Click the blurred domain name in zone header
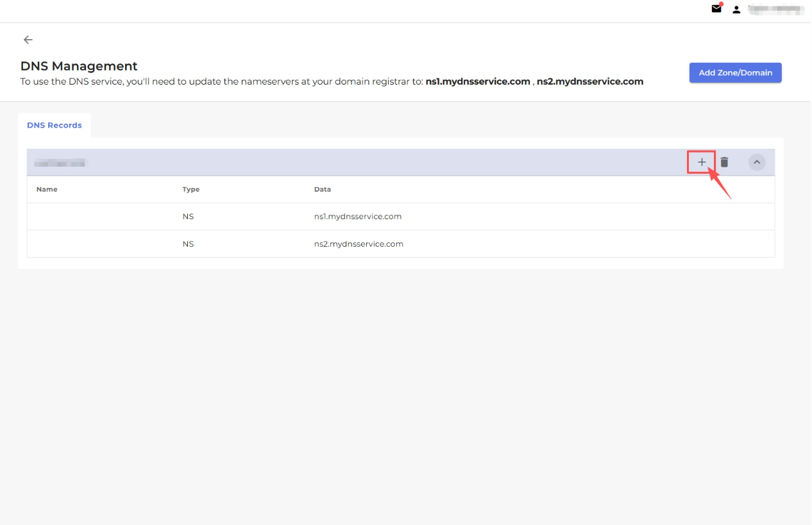The height and width of the screenshot is (525, 812). pyautogui.click(x=60, y=163)
